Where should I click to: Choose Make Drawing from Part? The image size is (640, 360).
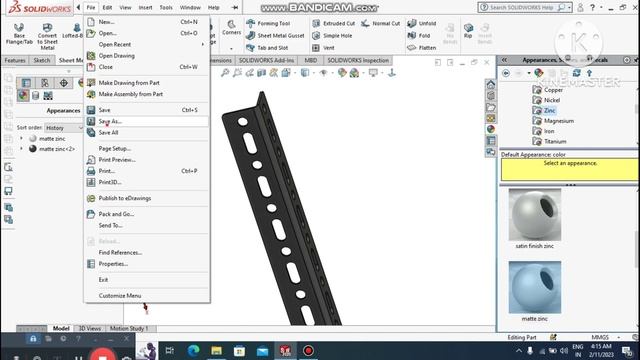[129, 83]
